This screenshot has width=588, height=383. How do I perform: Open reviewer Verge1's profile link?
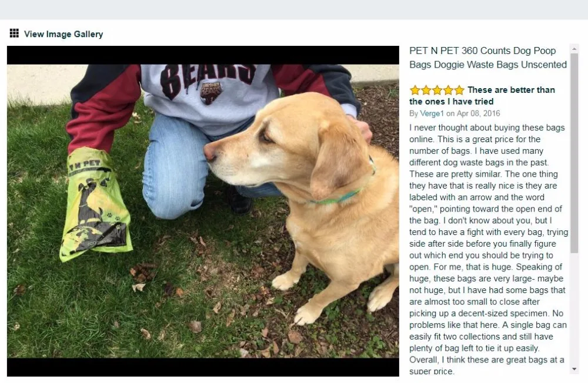click(432, 113)
